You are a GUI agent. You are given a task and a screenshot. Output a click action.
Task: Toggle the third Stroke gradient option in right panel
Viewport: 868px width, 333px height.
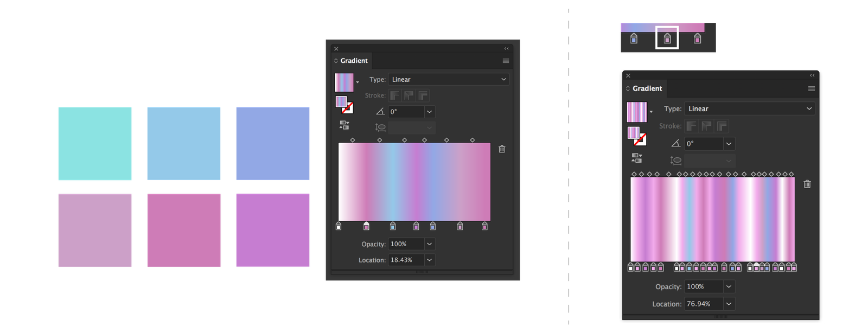coord(722,126)
